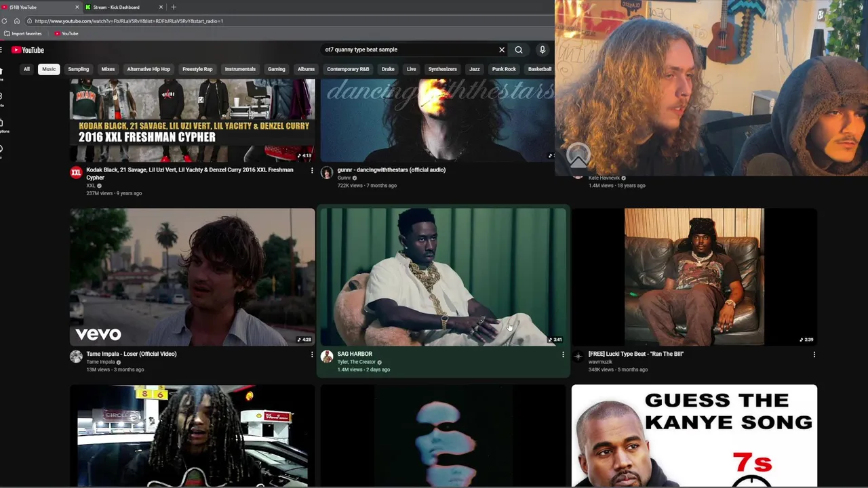Choose the Alternative Hip Hop chip
Screen dimensions: 868x488
pyautogui.click(x=149, y=69)
